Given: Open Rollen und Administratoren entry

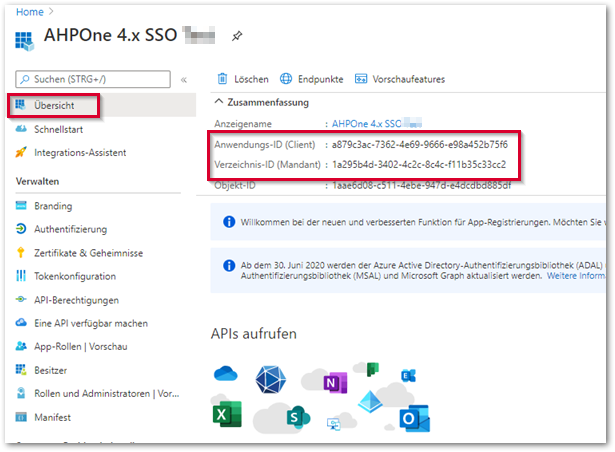Looking at the screenshot, I should (x=107, y=394).
